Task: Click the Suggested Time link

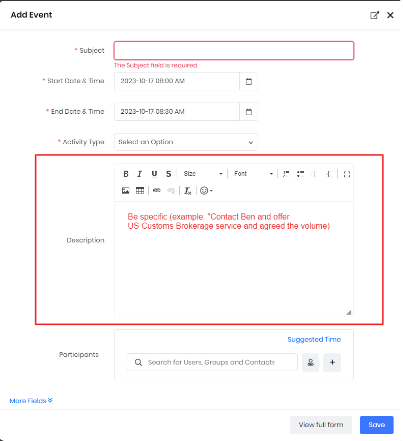Action: point(314,339)
